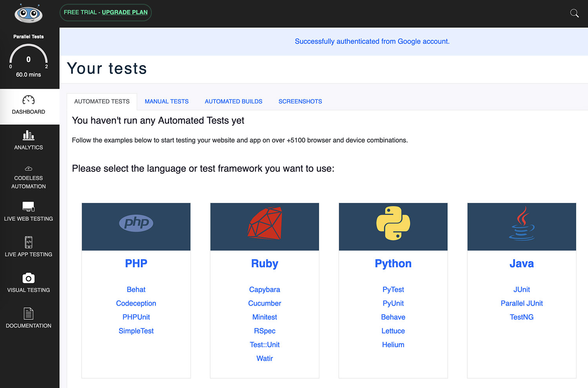588x388 pixels.
Task: Switch to the Manual Tests tab
Action: tap(167, 101)
